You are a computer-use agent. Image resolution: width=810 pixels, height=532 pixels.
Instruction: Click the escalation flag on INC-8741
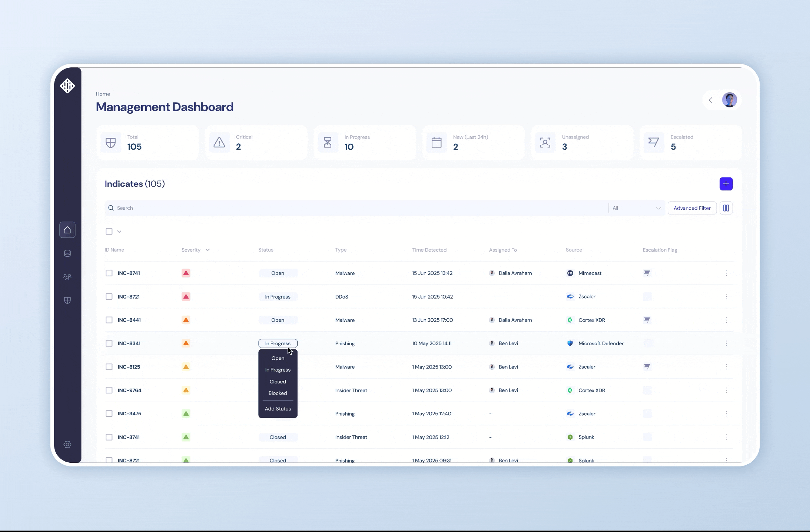(x=647, y=273)
